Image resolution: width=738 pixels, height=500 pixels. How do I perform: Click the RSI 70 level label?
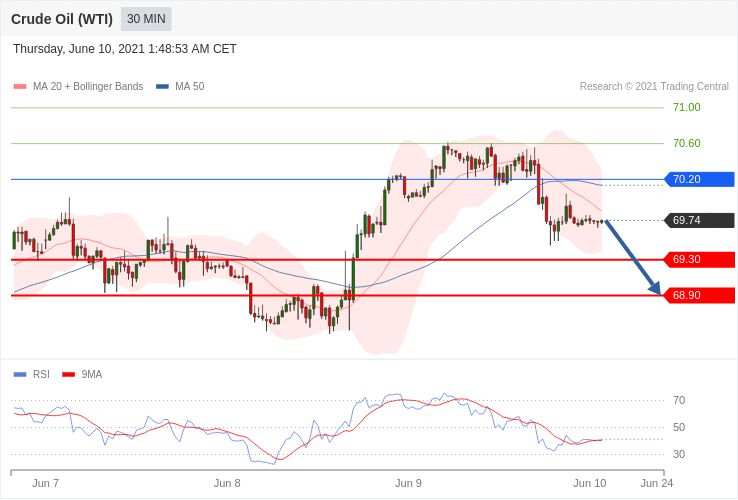[679, 401]
